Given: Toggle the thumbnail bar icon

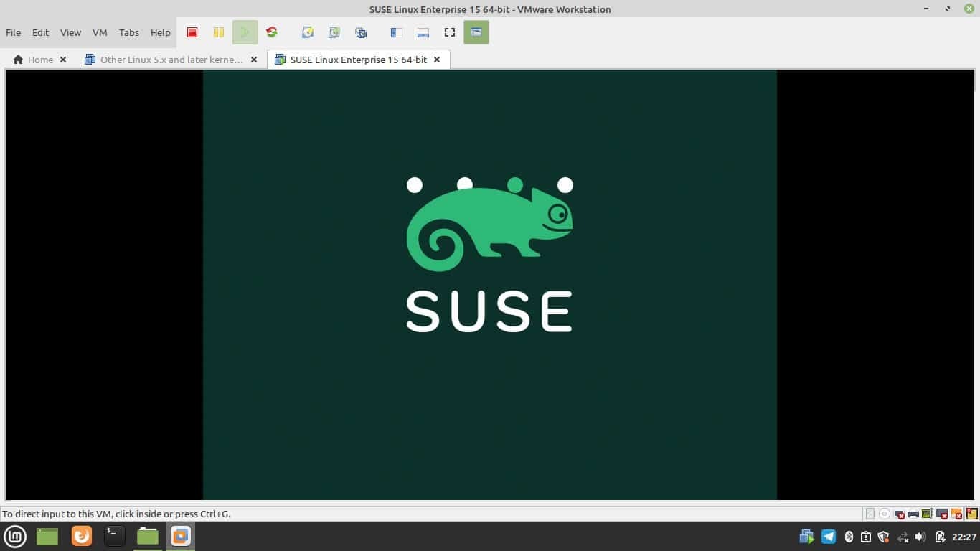Looking at the screenshot, I should click(423, 32).
